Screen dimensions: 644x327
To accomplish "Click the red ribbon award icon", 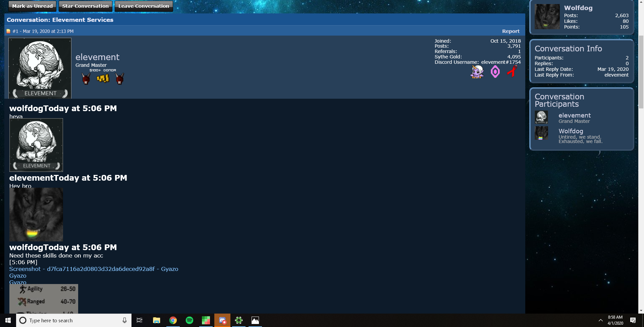I will click(512, 71).
